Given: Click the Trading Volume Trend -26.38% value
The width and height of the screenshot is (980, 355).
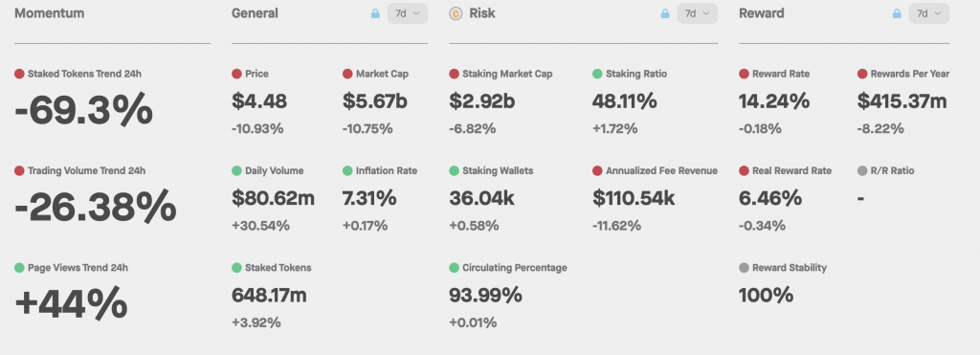Looking at the screenshot, I should (x=96, y=207).
